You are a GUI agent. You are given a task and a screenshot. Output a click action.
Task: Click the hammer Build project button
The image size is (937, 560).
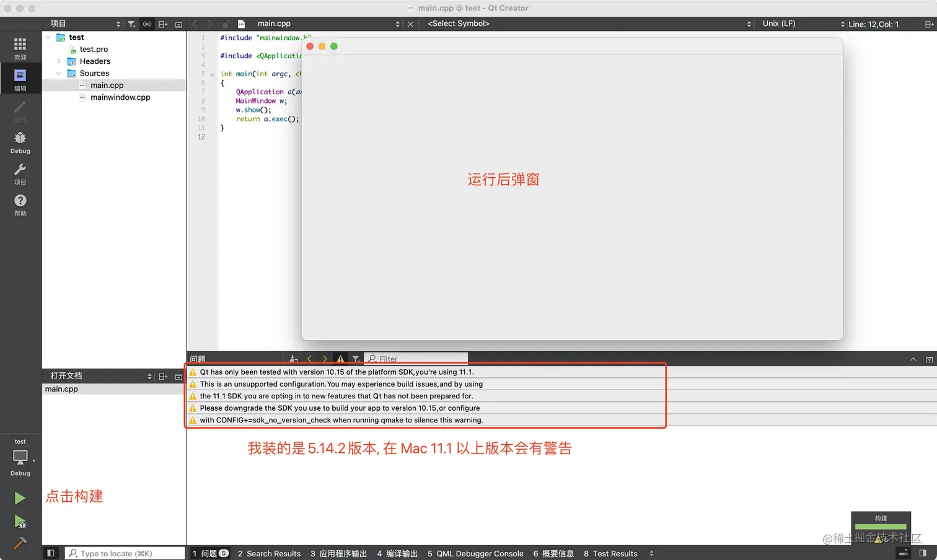pos(20,543)
